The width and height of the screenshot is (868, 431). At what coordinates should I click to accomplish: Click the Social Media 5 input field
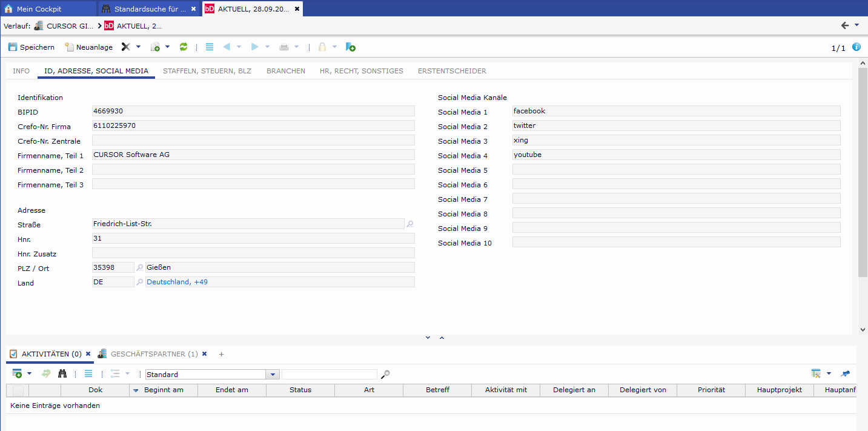click(676, 169)
